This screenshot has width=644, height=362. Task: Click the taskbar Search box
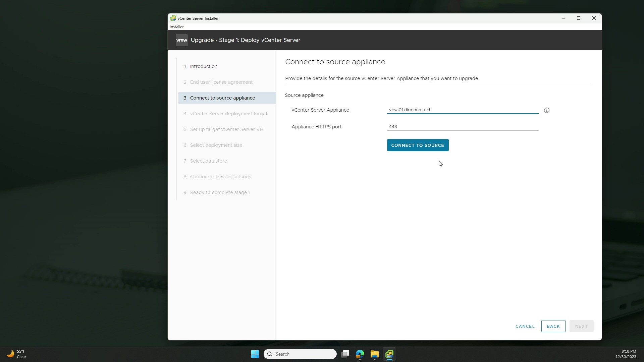pos(300,354)
